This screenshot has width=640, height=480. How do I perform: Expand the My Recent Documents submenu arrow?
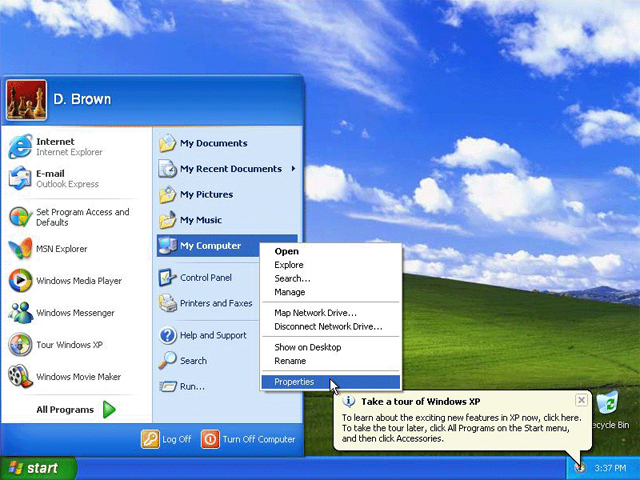pyautogui.click(x=293, y=169)
